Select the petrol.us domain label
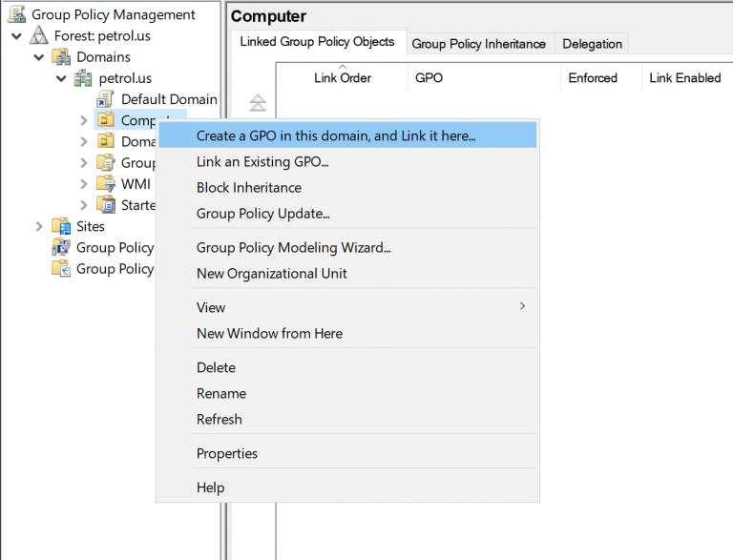 point(125,78)
